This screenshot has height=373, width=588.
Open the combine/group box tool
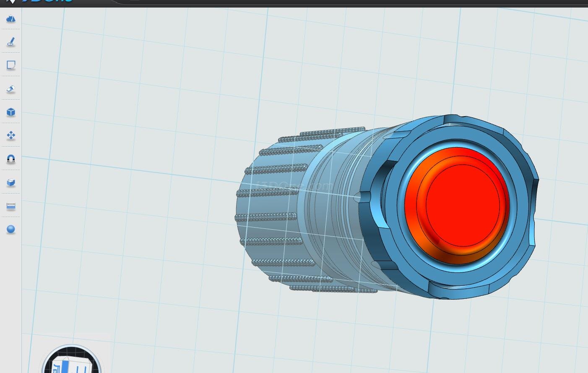[x=11, y=182]
